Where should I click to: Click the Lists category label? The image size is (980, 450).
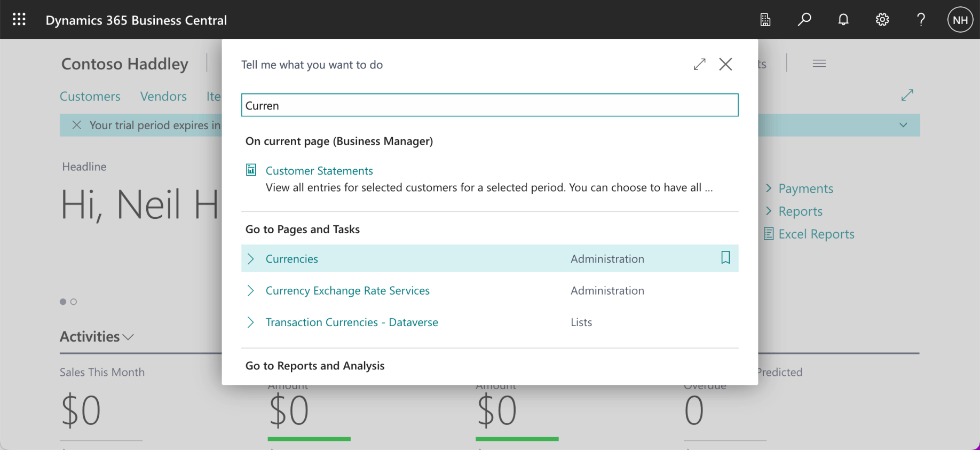coord(581,322)
